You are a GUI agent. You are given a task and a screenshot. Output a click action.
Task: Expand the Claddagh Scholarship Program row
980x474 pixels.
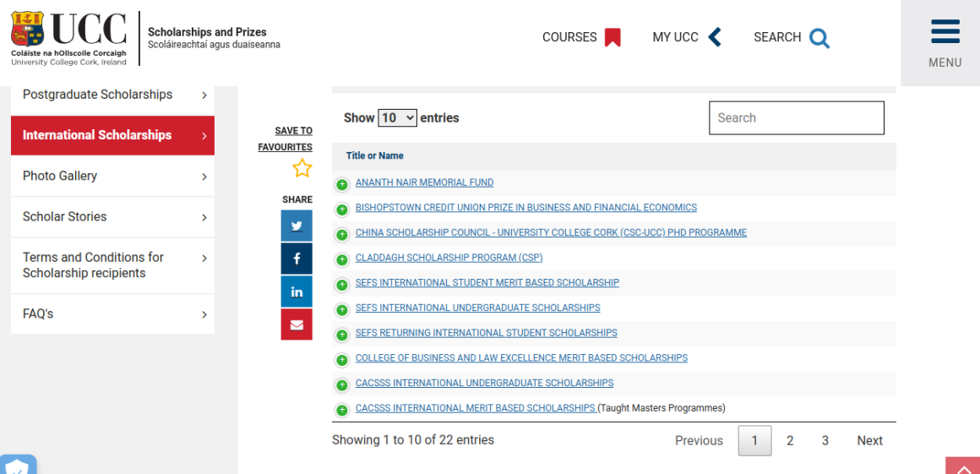tap(342, 259)
